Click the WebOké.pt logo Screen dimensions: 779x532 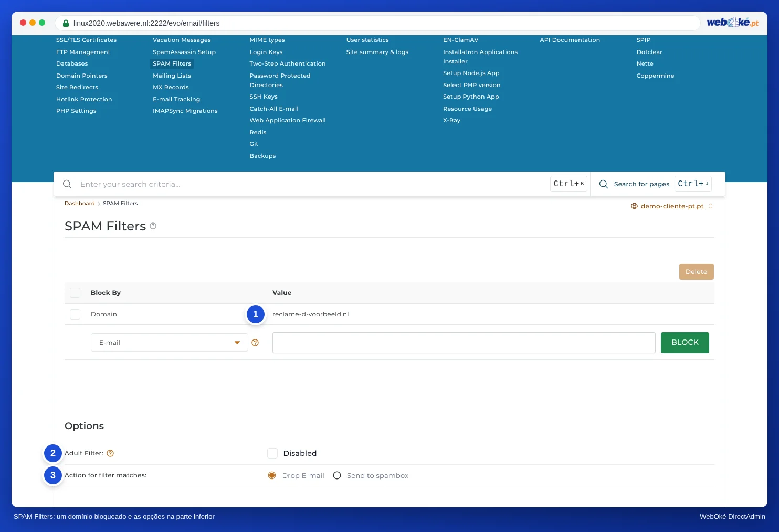tap(733, 22)
